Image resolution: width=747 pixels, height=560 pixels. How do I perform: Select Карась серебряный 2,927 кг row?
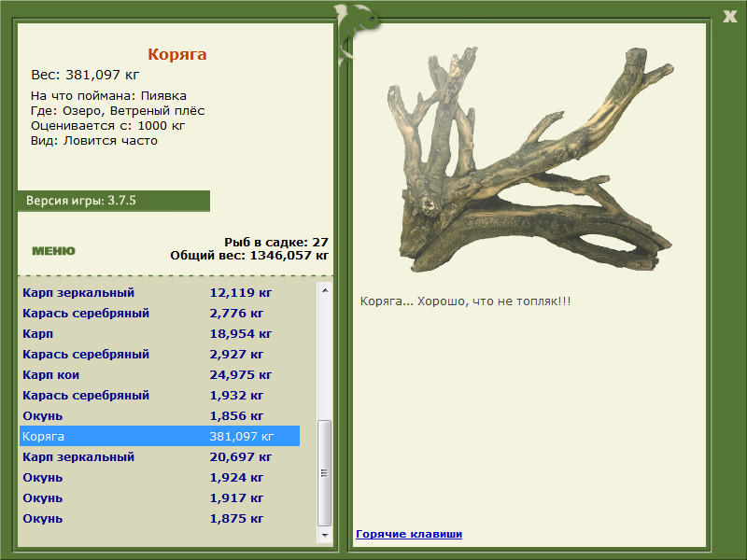[160, 354]
